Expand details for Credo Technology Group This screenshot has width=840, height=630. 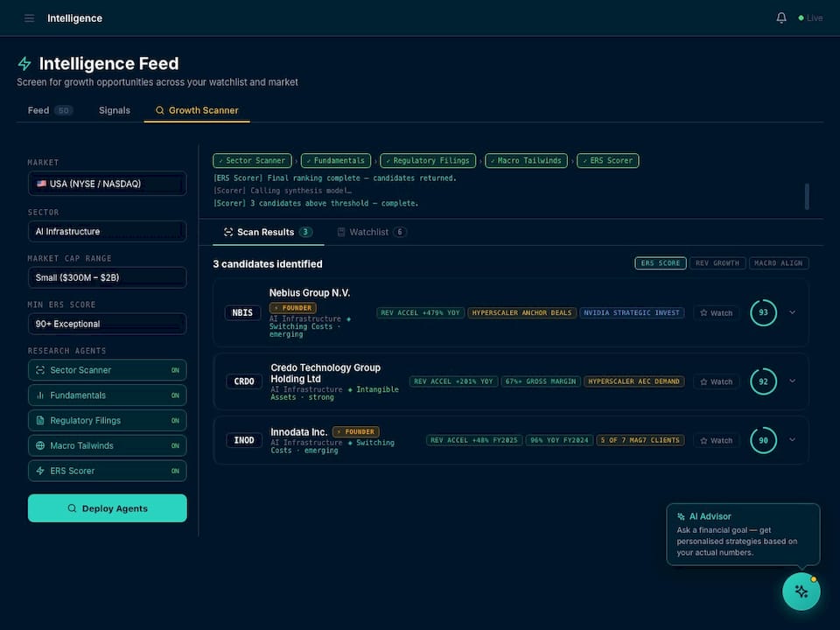coord(793,381)
